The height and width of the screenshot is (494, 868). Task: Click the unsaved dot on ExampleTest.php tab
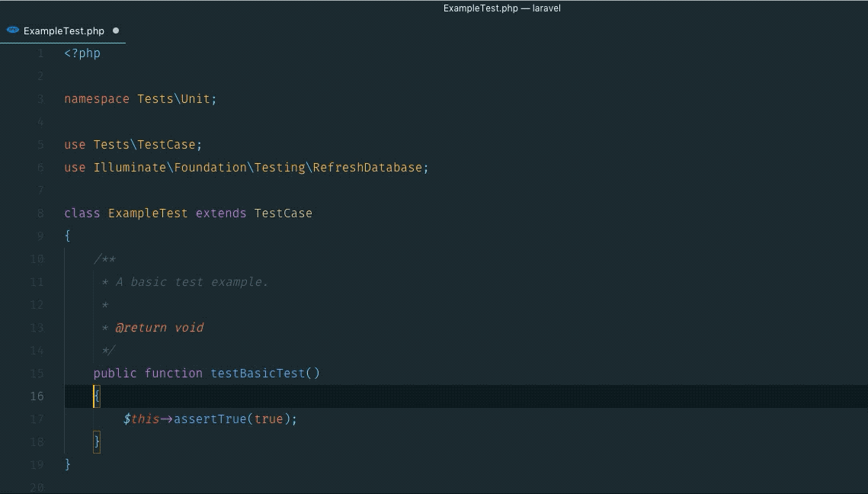click(116, 31)
